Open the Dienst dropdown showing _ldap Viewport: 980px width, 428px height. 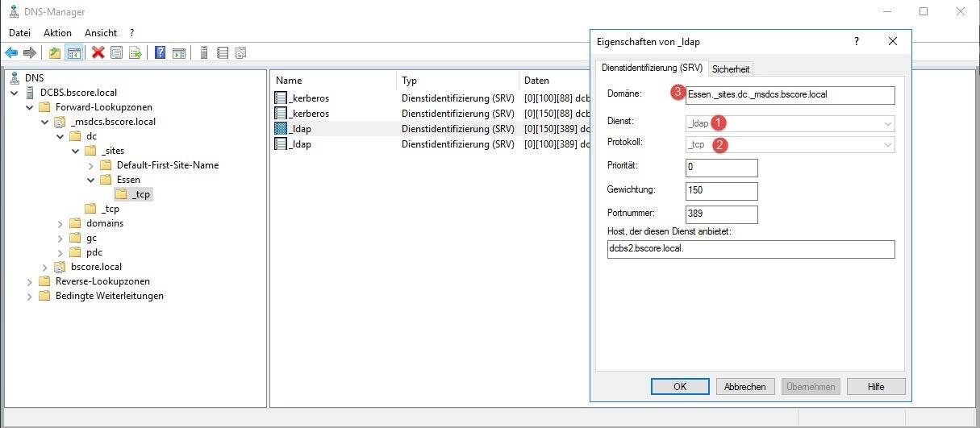(x=790, y=123)
